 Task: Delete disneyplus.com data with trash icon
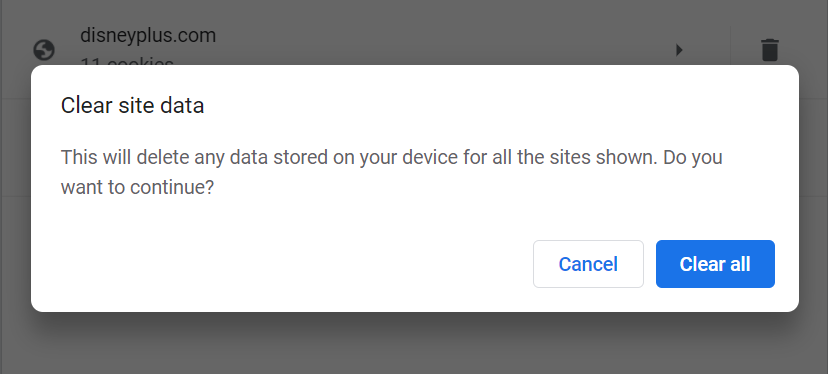[x=769, y=50]
